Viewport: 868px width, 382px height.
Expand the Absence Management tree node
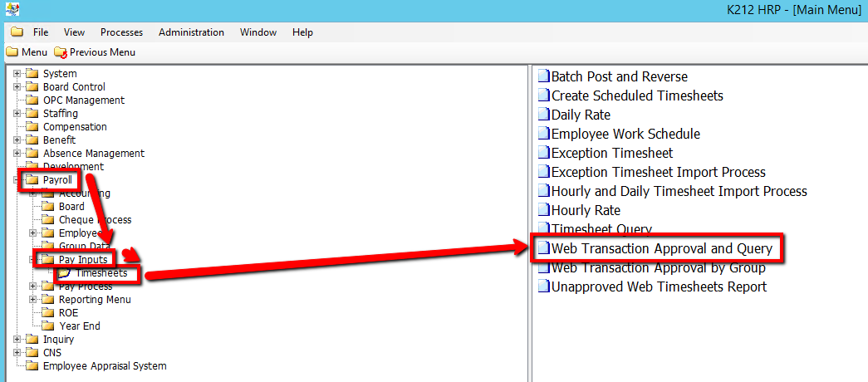click(x=17, y=154)
